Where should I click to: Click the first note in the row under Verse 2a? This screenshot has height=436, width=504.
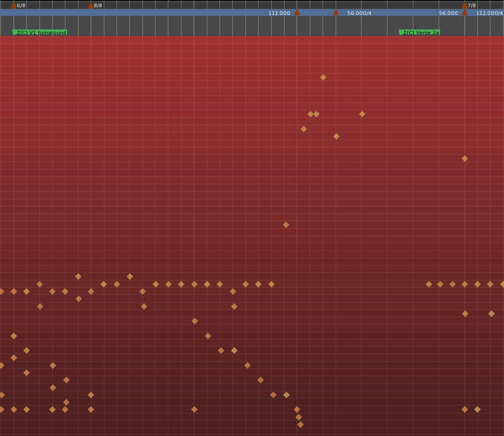[x=429, y=284]
